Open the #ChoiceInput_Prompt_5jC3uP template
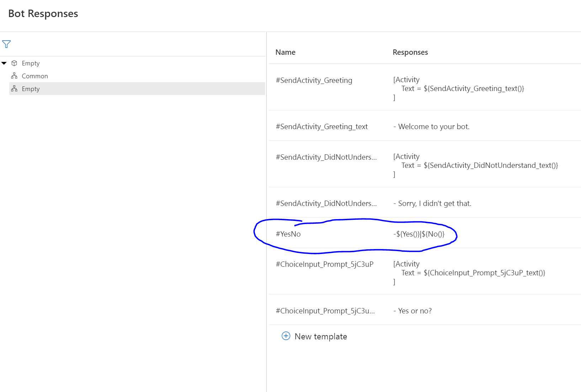The width and height of the screenshot is (581, 392). point(325,264)
